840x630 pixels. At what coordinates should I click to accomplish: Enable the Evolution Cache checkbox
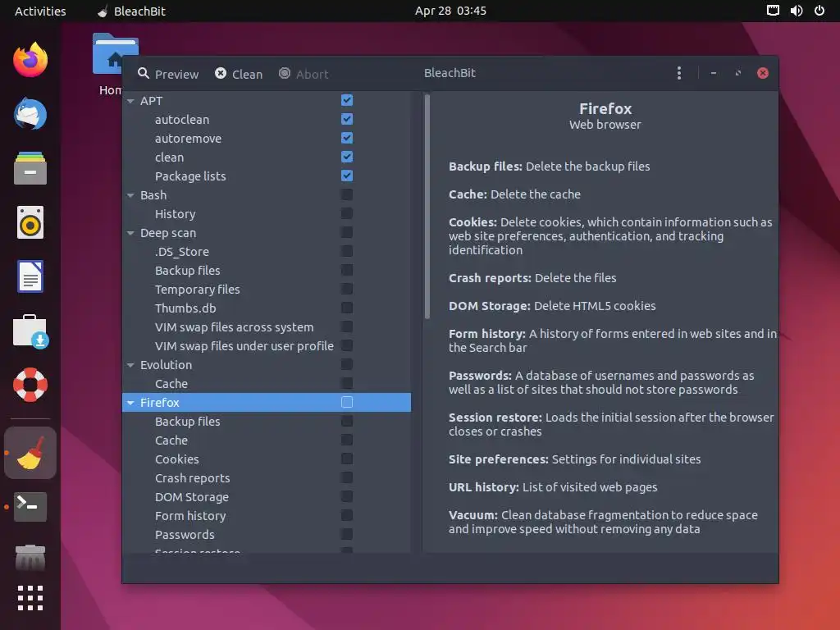(x=347, y=383)
